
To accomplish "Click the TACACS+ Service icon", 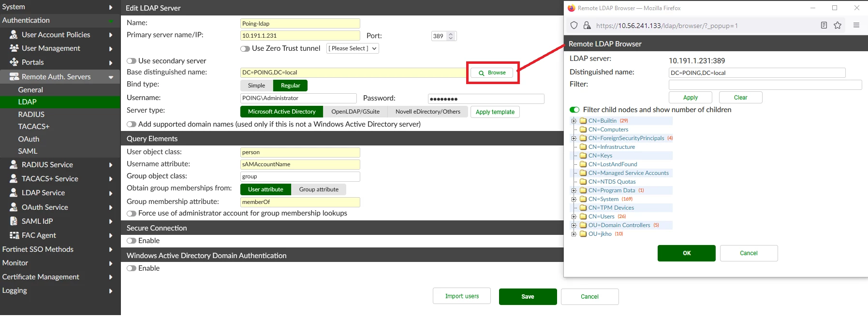I will [14, 179].
